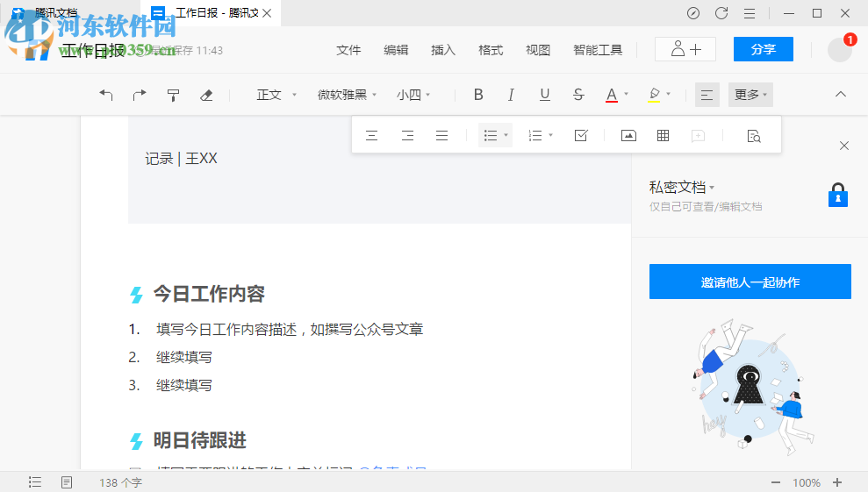Viewport: 868px width, 492px height.
Task: Activate the format painter tool
Action: [x=173, y=96]
